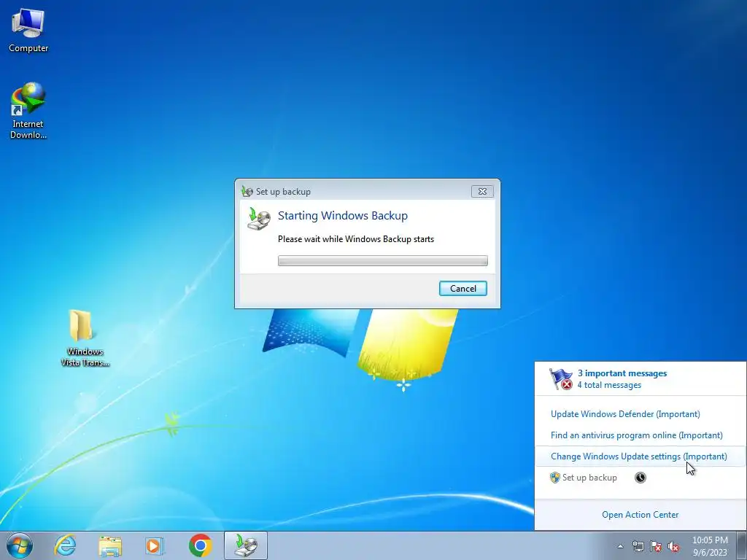The width and height of the screenshot is (747, 560).
Task: Click the Starting Windows Backup heading
Action: click(x=343, y=216)
